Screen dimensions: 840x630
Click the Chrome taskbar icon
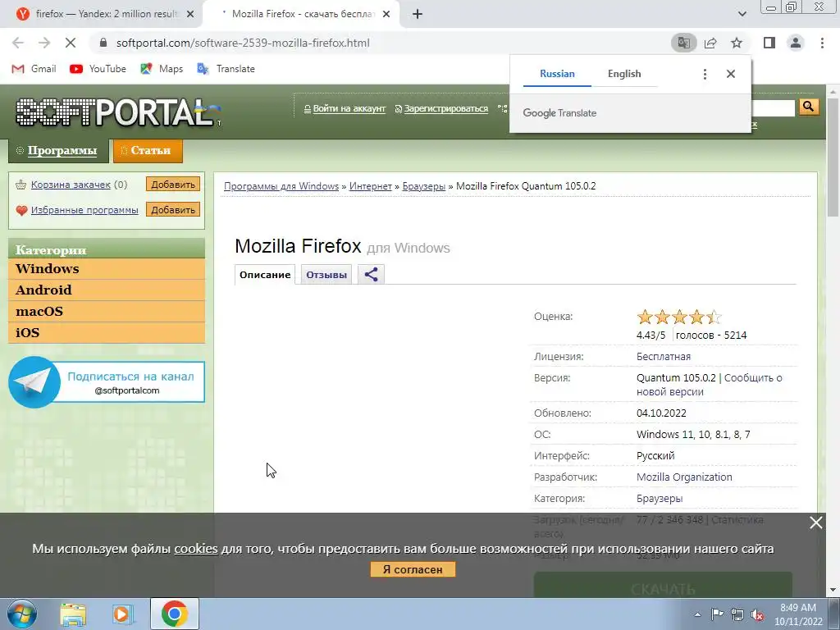tap(174, 614)
